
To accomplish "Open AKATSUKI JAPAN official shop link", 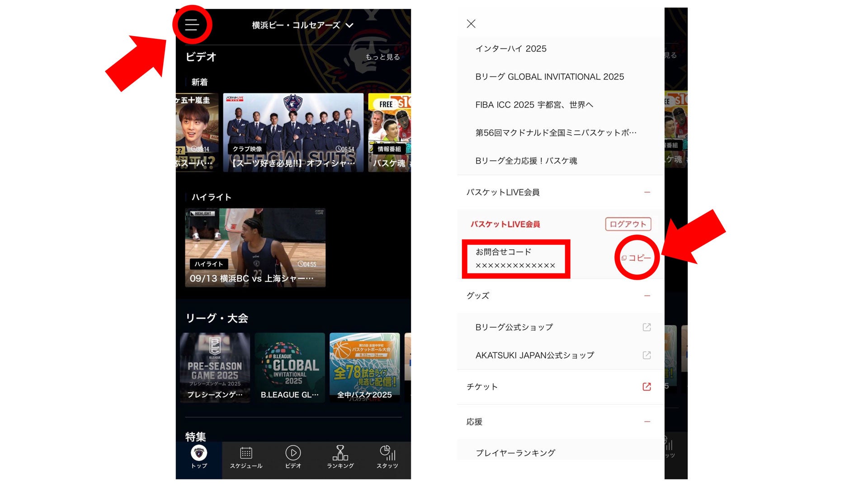I will pyautogui.click(x=535, y=355).
